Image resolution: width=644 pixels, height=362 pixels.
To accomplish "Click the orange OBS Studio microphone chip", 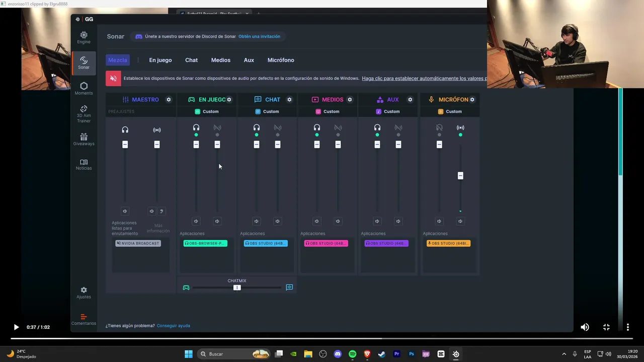I will pos(448,243).
